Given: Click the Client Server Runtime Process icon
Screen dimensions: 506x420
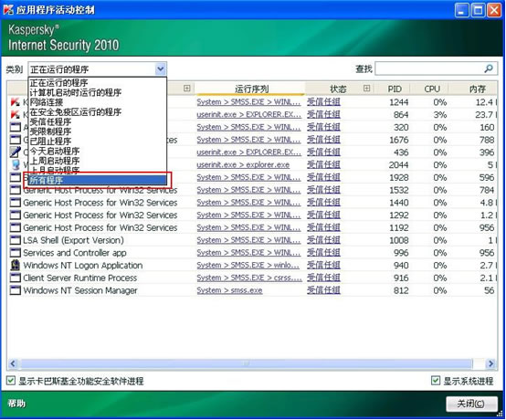Looking at the screenshot, I should [15, 278].
